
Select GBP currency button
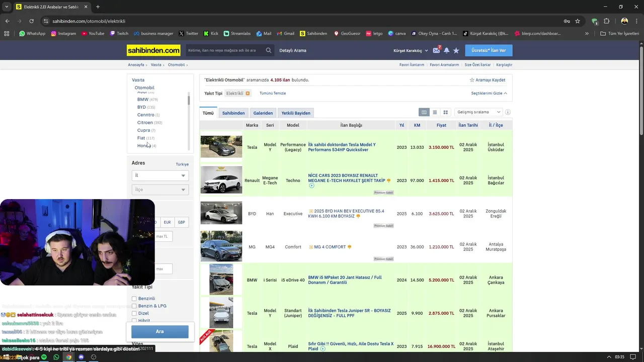click(x=182, y=222)
